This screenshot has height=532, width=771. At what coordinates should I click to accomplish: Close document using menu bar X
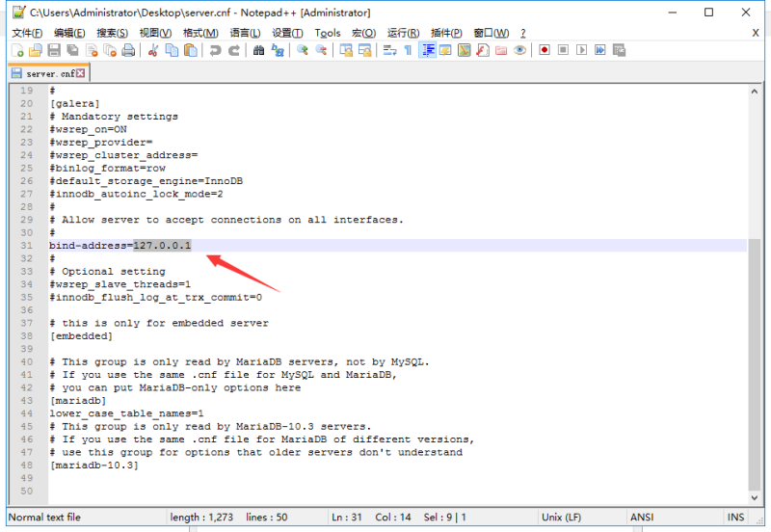(756, 33)
